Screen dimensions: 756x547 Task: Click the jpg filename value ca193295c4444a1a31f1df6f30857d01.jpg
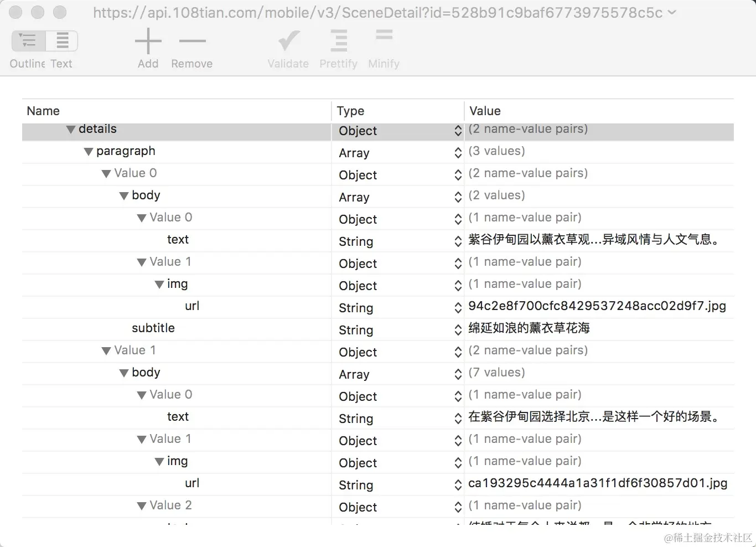(598, 483)
